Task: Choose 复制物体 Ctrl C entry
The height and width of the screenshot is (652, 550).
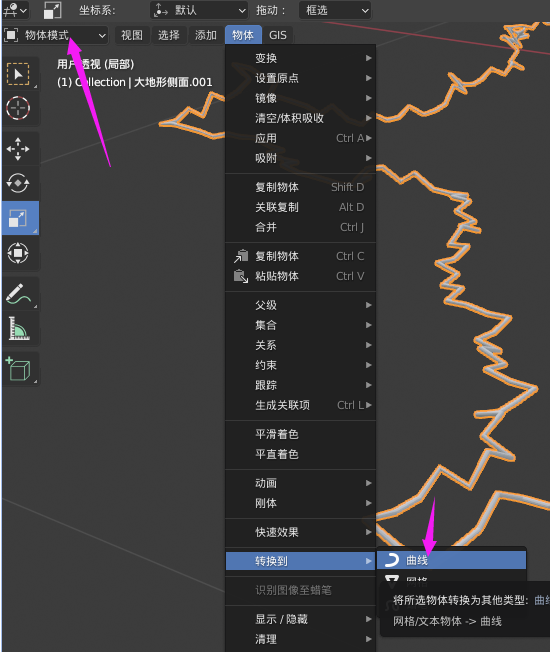Action: [301, 256]
